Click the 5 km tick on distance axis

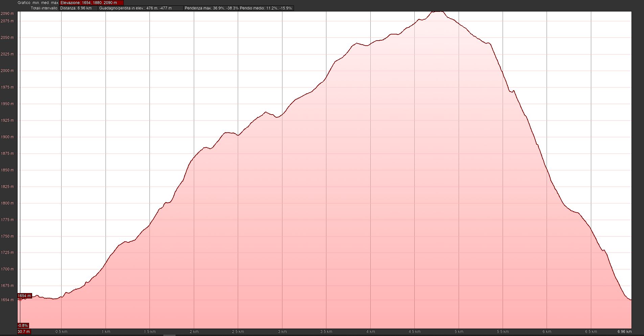tap(459, 332)
